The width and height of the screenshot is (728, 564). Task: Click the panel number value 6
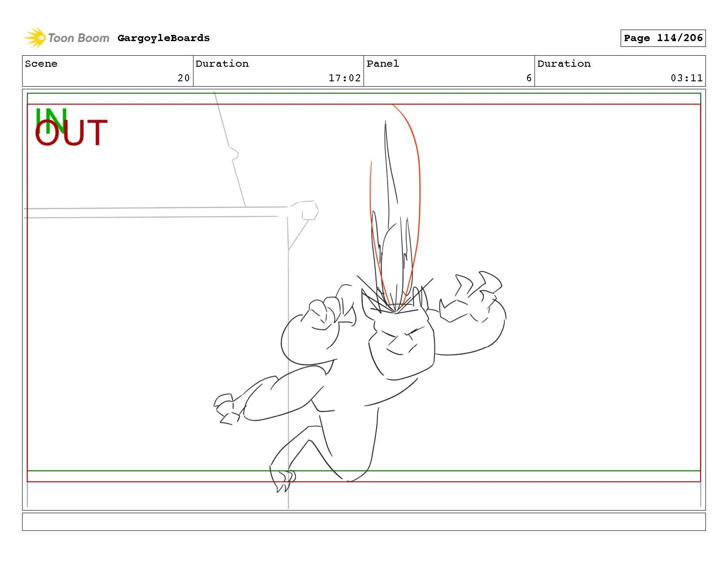[x=529, y=78]
